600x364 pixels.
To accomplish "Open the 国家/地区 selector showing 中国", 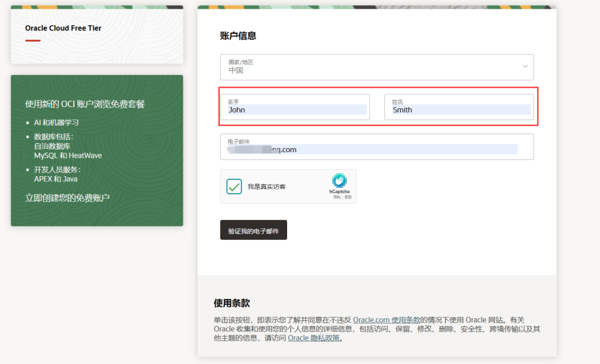I will [x=376, y=67].
